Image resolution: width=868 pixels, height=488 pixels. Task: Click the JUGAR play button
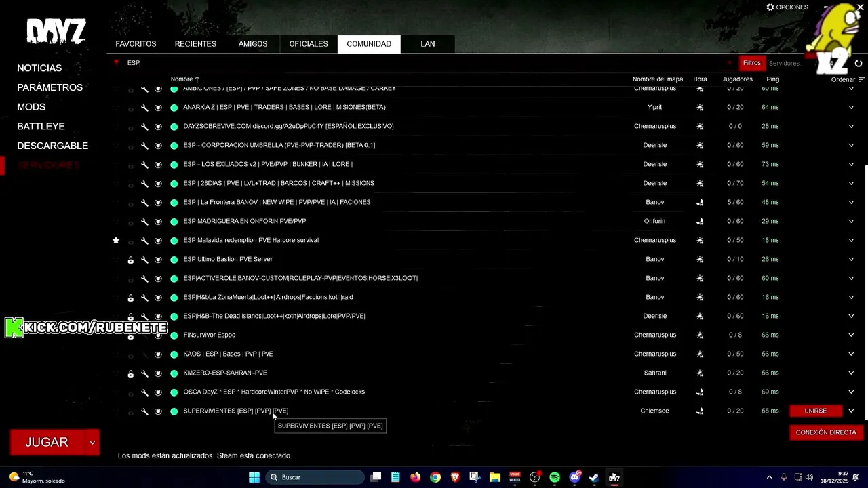47,443
